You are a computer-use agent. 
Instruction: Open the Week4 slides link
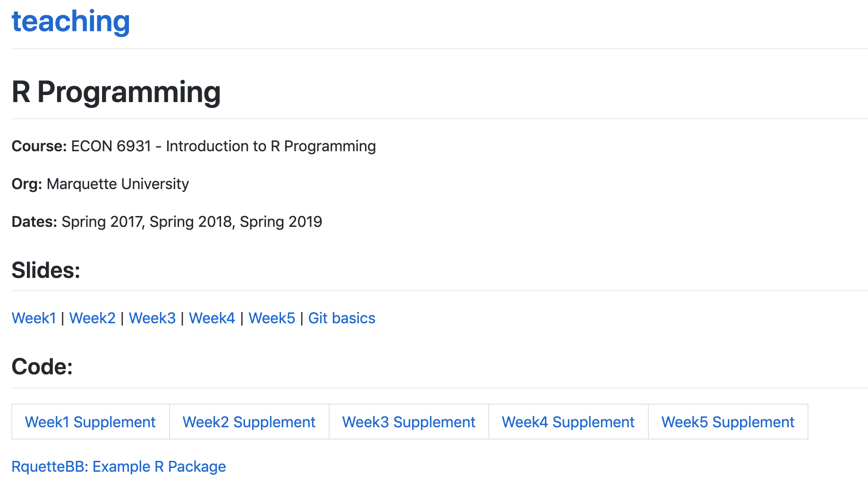coord(212,318)
